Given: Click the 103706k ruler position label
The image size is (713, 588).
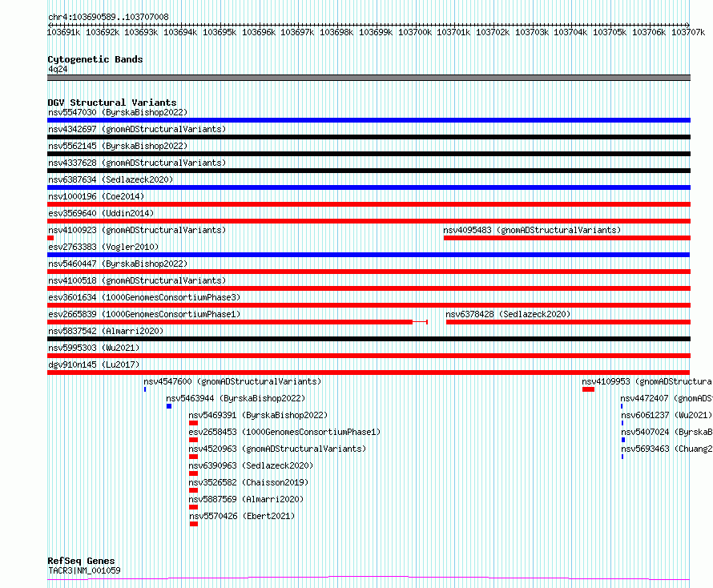Looking at the screenshot, I should 649,32.
